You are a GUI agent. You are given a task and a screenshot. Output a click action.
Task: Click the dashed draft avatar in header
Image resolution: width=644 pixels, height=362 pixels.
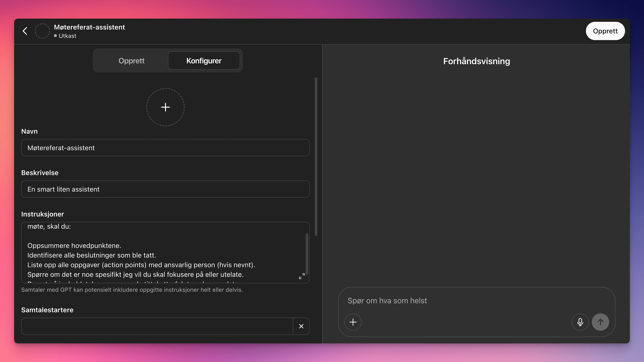42,31
